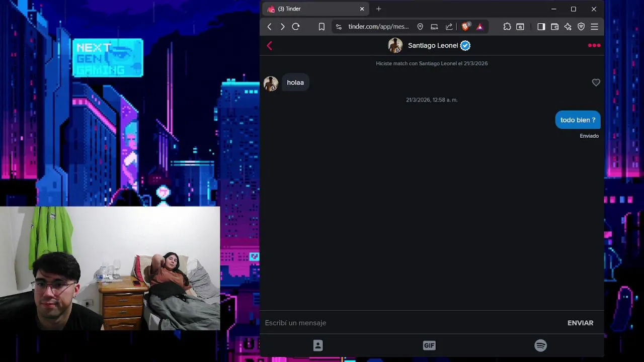Open the Brave Shields lion icon
Viewport: 644px width, 362px height.
[466, 26]
